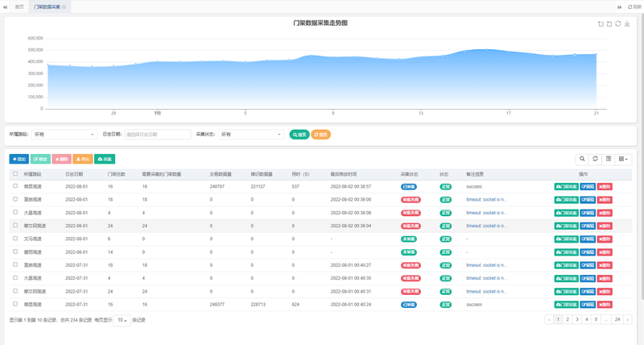
Task: Check the row with 6 total gantries
Action: point(15,239)
